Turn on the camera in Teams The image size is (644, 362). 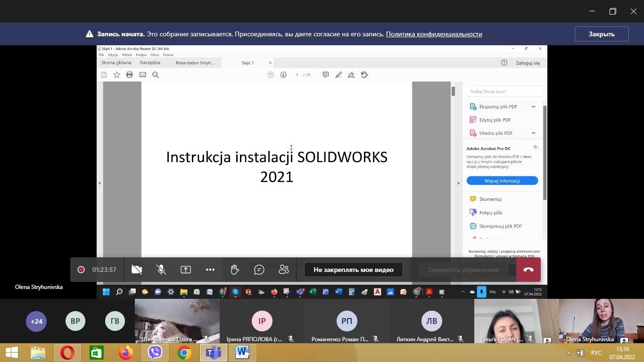point(137,270)
